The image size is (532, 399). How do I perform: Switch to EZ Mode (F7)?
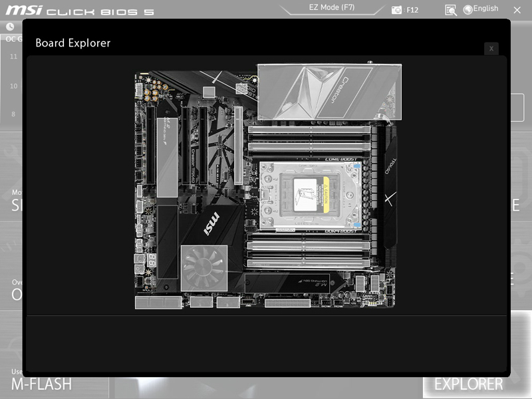point(332,7)
